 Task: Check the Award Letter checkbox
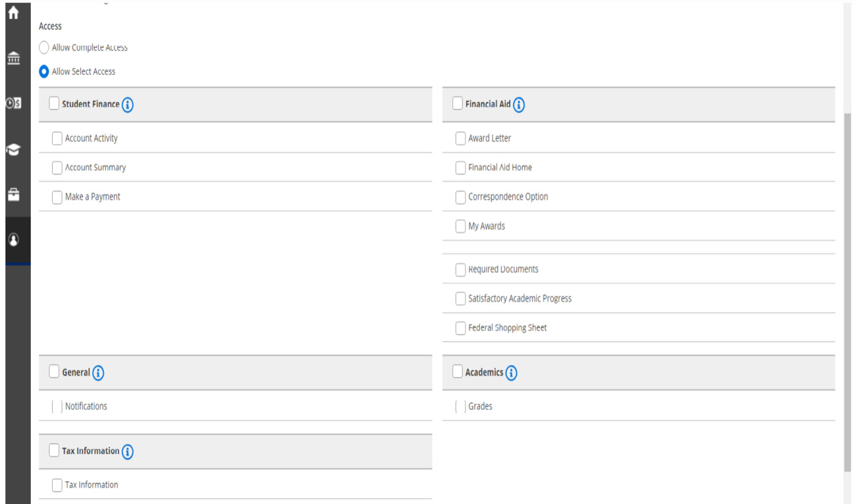[461, 138]
